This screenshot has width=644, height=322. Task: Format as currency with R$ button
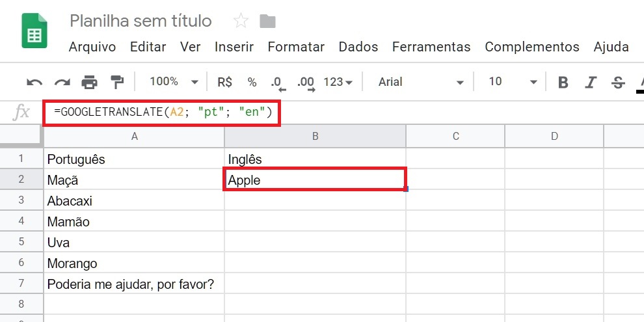[225, 82]
